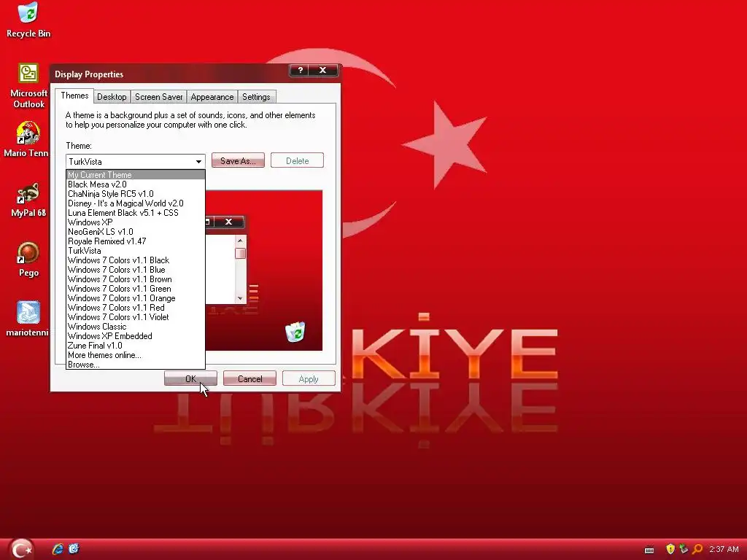Select the Pego desktop shortcut

[28, 260]
